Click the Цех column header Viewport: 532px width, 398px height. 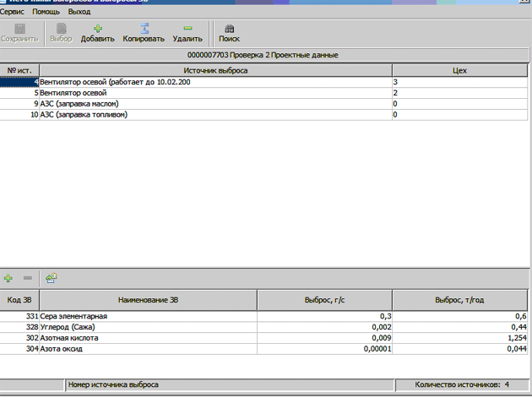tap(459, 71)
